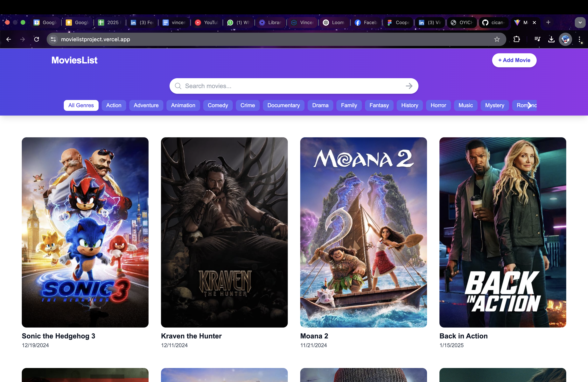Image resolution: width=588 pixels, height=382 pixels.
Task: Go back using the browser back arrow
Action: [x=9, y=39]
